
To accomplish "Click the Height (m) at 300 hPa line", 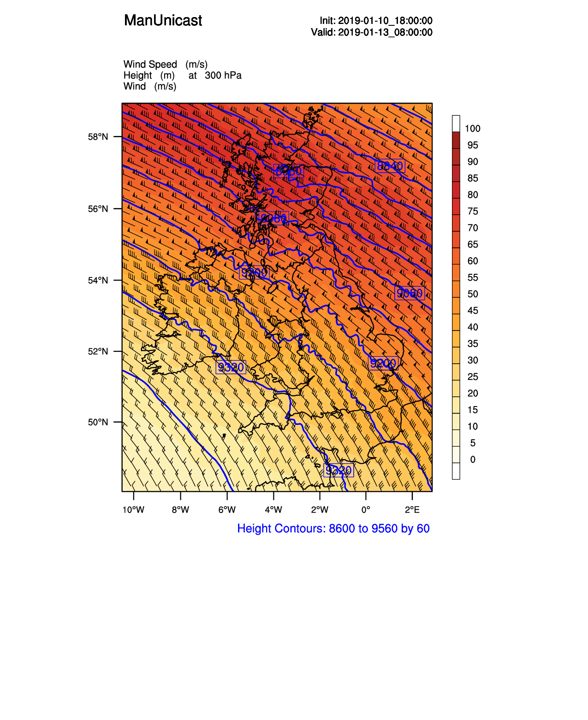I will click(183, 75).
